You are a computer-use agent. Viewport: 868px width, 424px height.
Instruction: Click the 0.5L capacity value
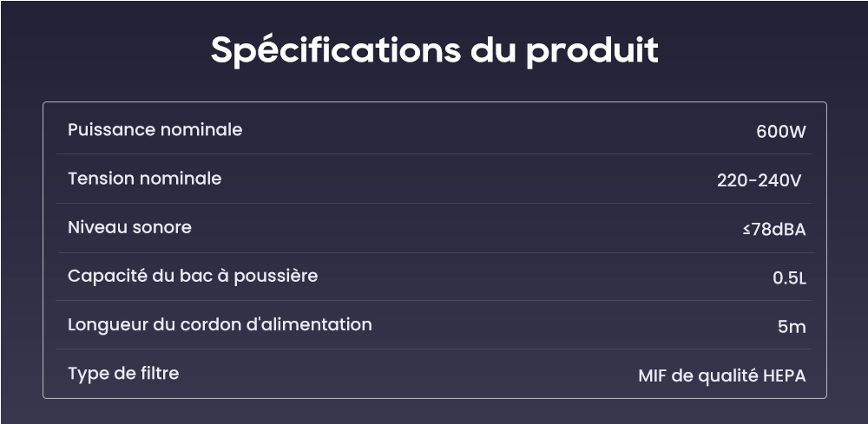coord(789,278)
